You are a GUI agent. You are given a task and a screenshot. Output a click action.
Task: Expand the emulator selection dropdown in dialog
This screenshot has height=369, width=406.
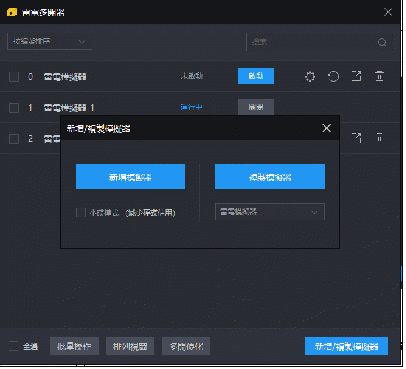(x=270, y=212)
